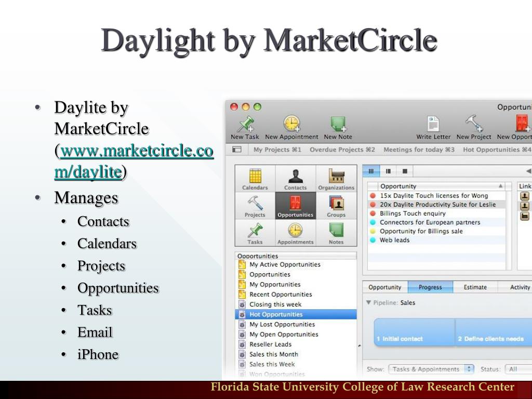This screenshot has width=532, height=399.
Task: Select the Sales this Week smart list
Action: click(x=296, y=364)
